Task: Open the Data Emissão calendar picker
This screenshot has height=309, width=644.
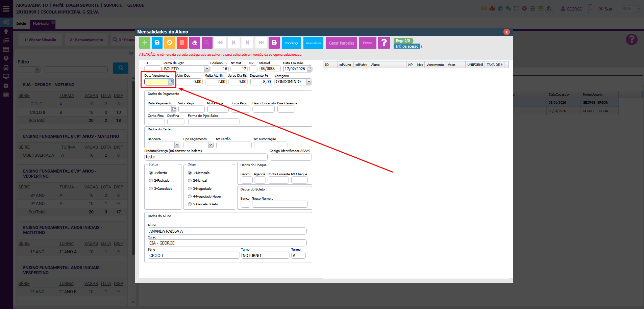Action: 309,69
